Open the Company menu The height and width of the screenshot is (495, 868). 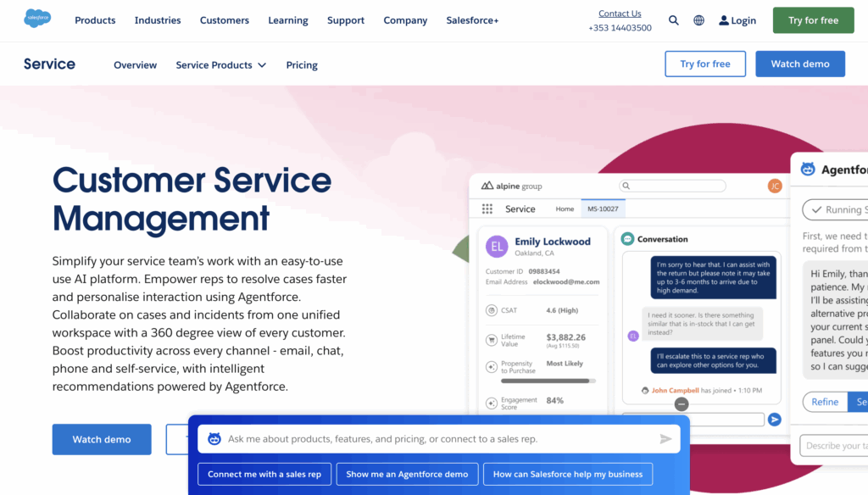coord(405,20)
